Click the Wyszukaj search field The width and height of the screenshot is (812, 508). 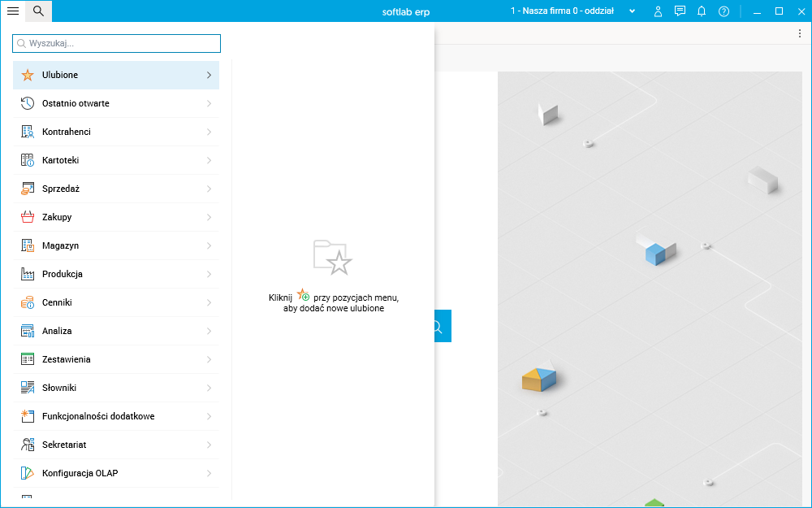116,44
